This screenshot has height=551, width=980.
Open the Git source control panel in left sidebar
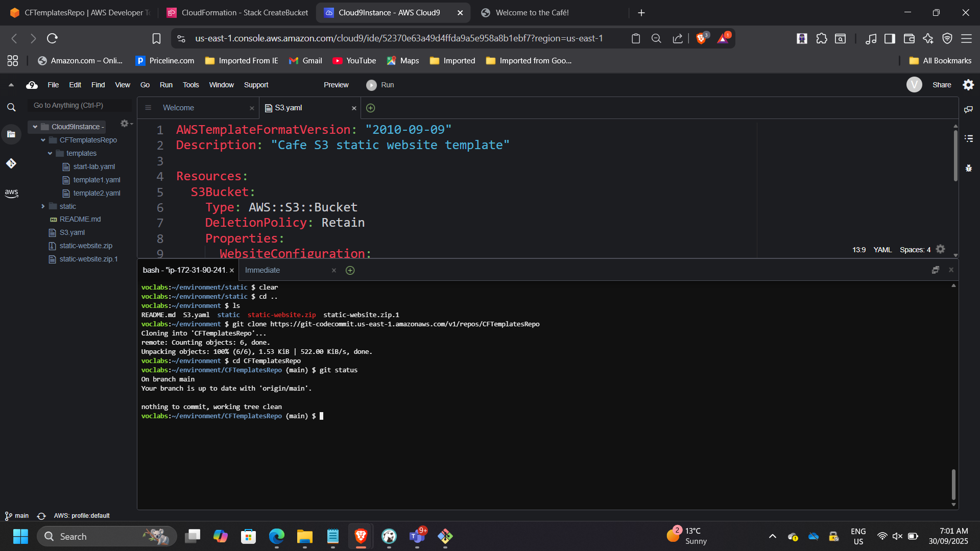pos(11,164)
